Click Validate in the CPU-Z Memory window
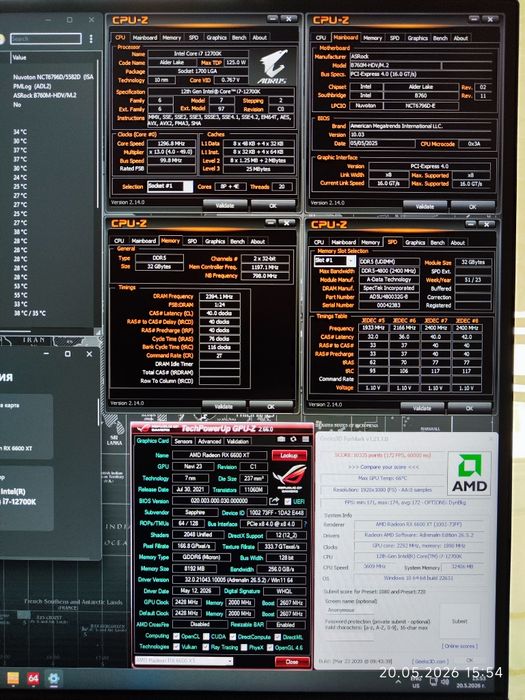The width and height of the screenshot is (525, 700). coord(224,406)
